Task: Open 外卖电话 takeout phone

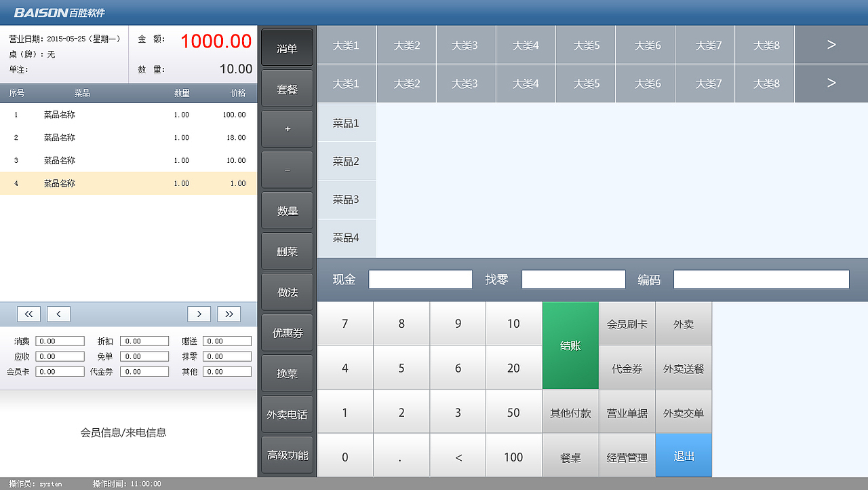Action: coord(288,414)
